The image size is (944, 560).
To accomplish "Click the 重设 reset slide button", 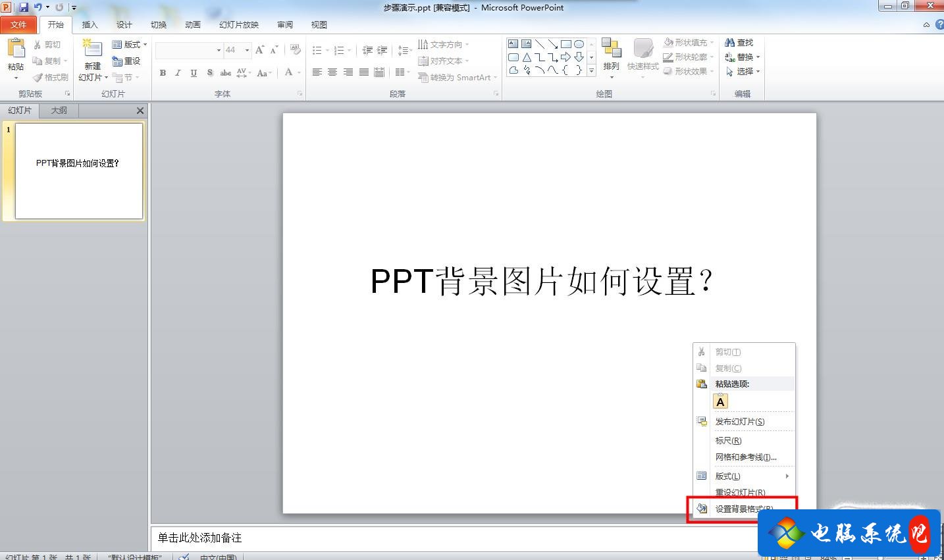I will [x=126, y=61].
